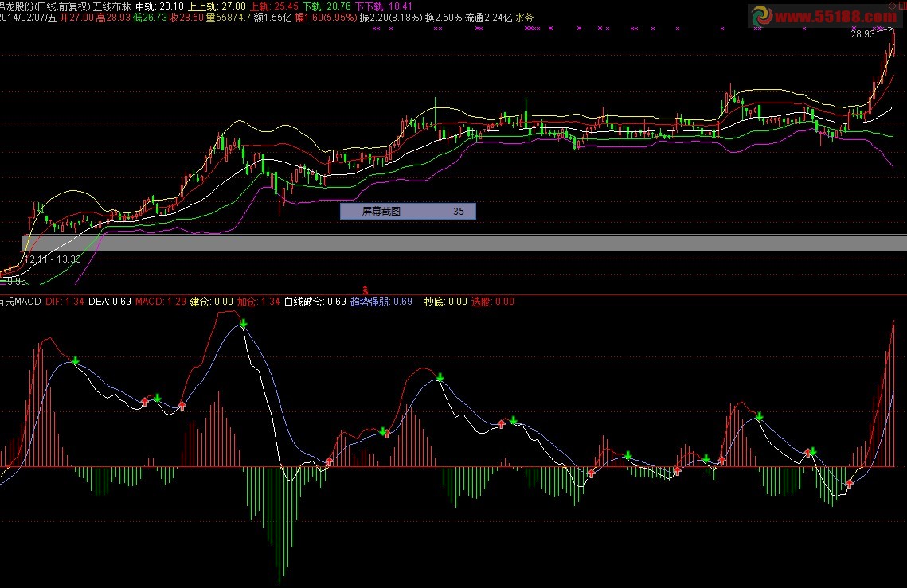Click the 9.96 low price label

click(x=16, y=282)
